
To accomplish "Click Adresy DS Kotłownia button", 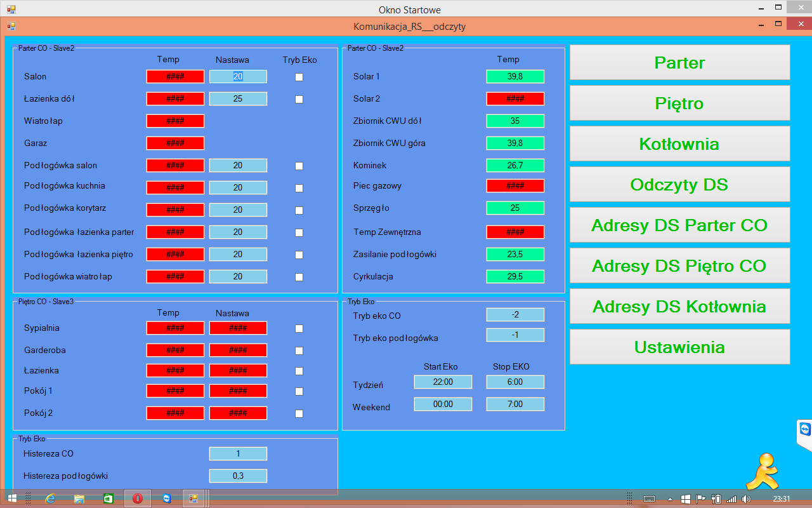I will [680, 306].
